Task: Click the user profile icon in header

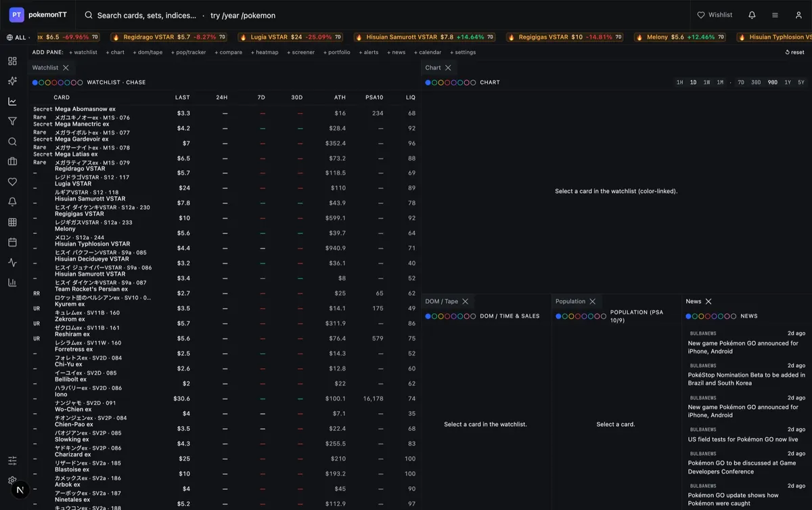Action: tap(798, 15)
